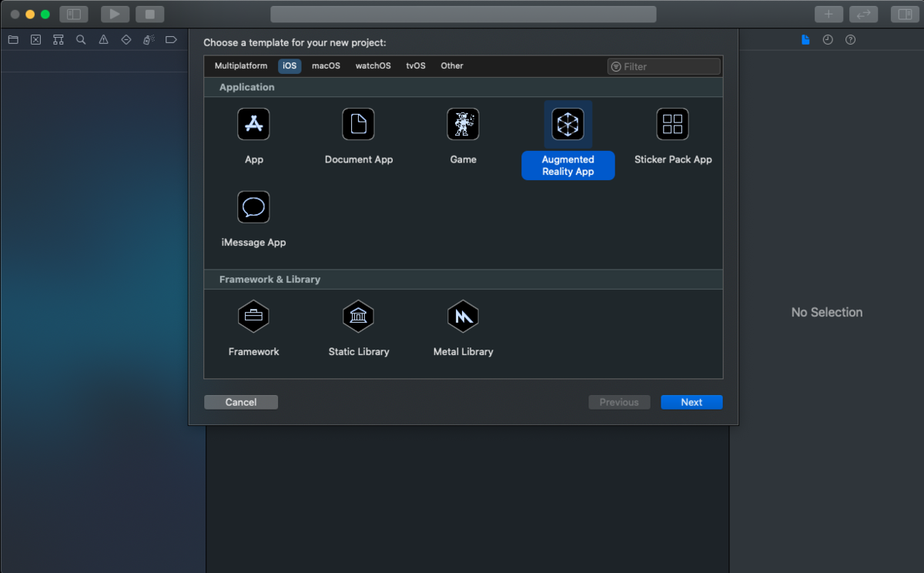Open the Project navigator folder icon
Screen dimensions: 924x573
coord(13,39)
